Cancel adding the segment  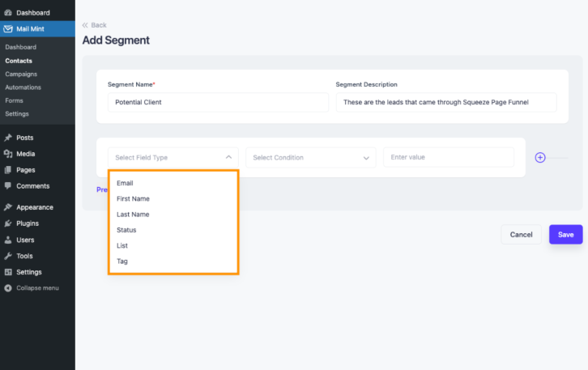(521, 234)
